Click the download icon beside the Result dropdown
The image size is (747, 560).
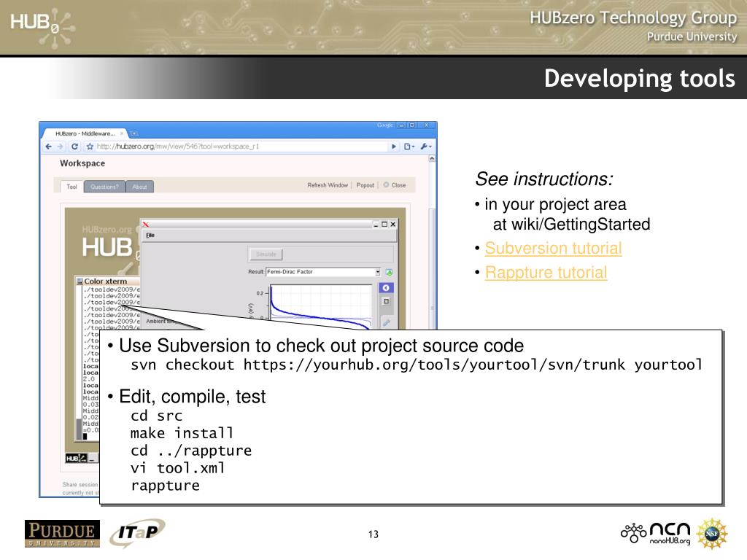click(390, 272)
